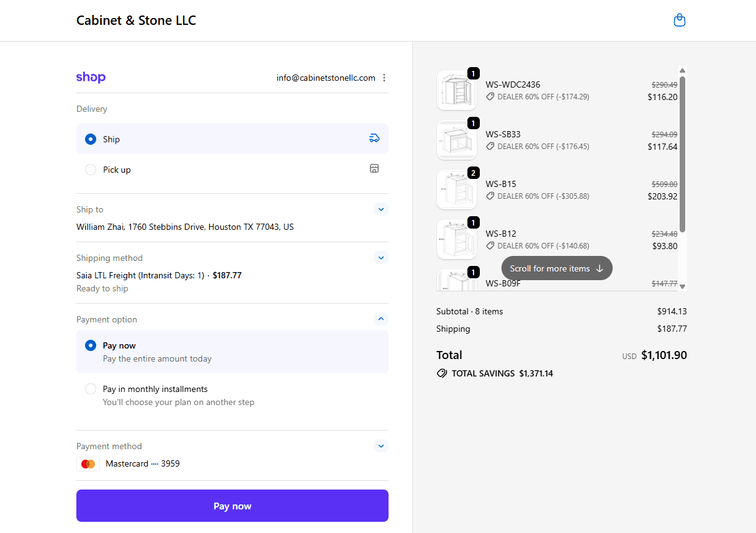Open Cabinet & Stone LLC store homepage
The height and width of the screenshot is (533, 756).
136,20
